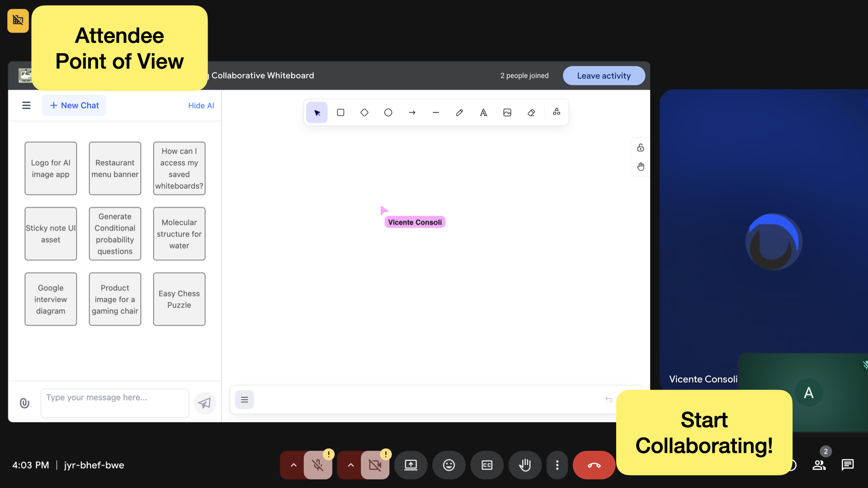
Task: Pick the shapes library icon on the toolbar
Action: [x=556, y=112]
